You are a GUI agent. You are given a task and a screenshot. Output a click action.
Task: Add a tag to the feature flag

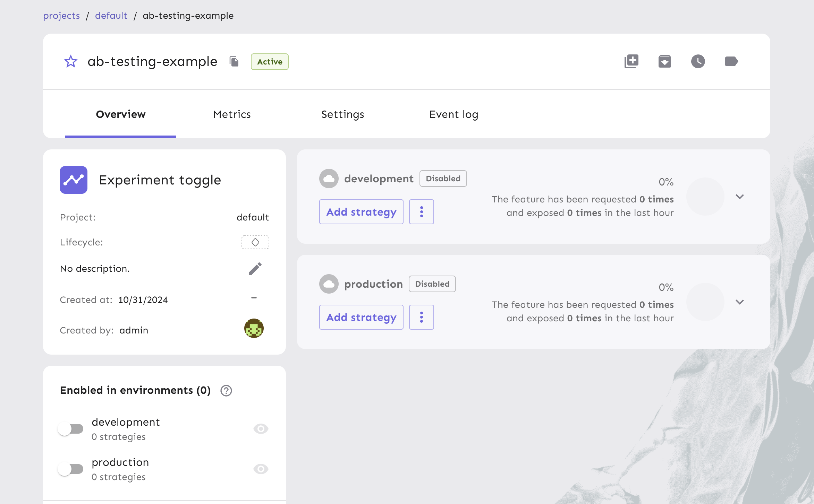coord(731,61)
